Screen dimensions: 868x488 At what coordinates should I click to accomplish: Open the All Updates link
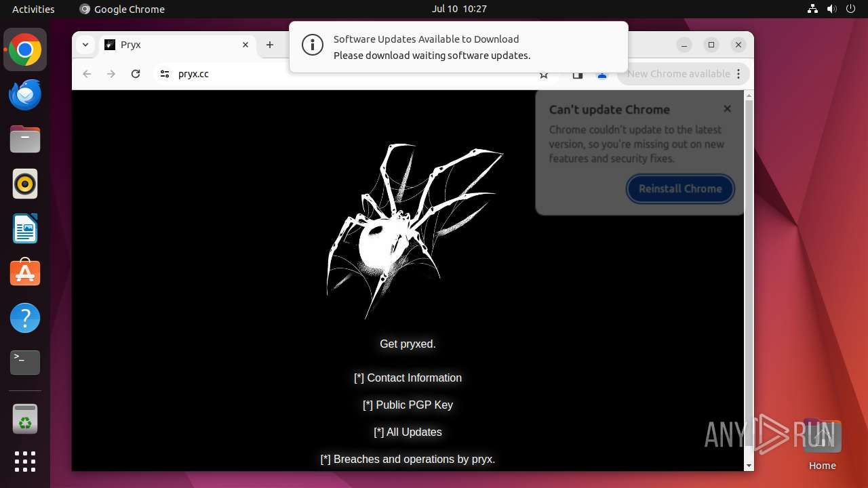(408, 432)
